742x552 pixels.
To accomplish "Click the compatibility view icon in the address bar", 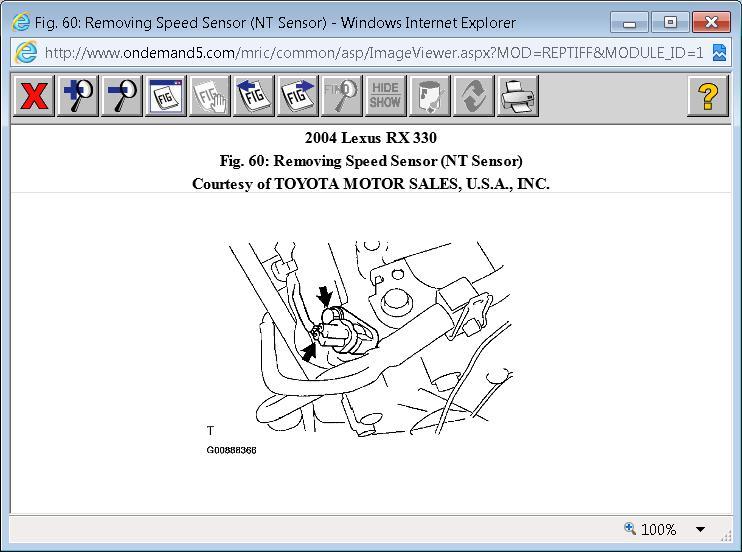I will tap(719, 53).
